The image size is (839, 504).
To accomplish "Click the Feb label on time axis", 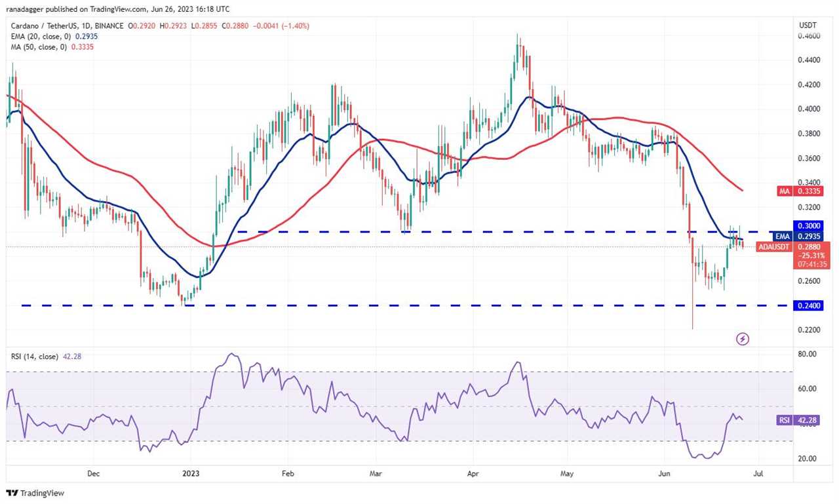I will 286,472.
